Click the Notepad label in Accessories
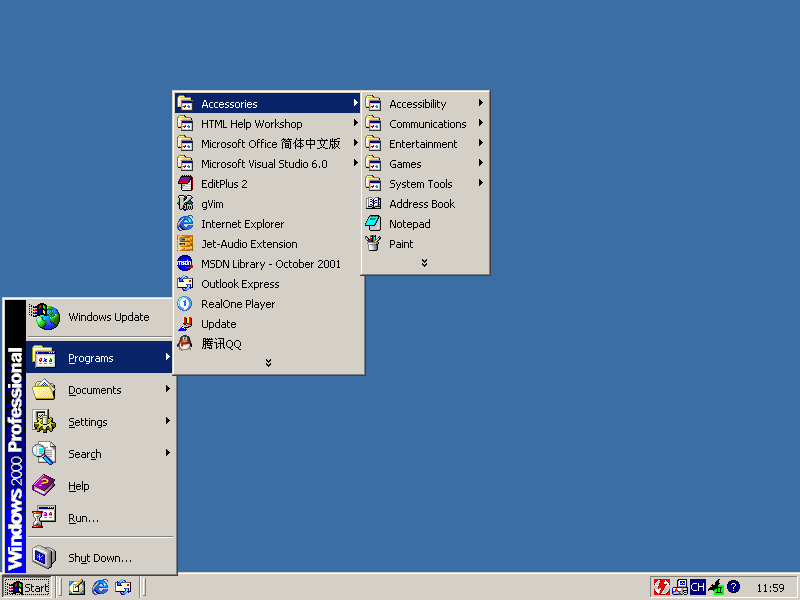Viewport: 800px width, 600px height. point(410,224)
